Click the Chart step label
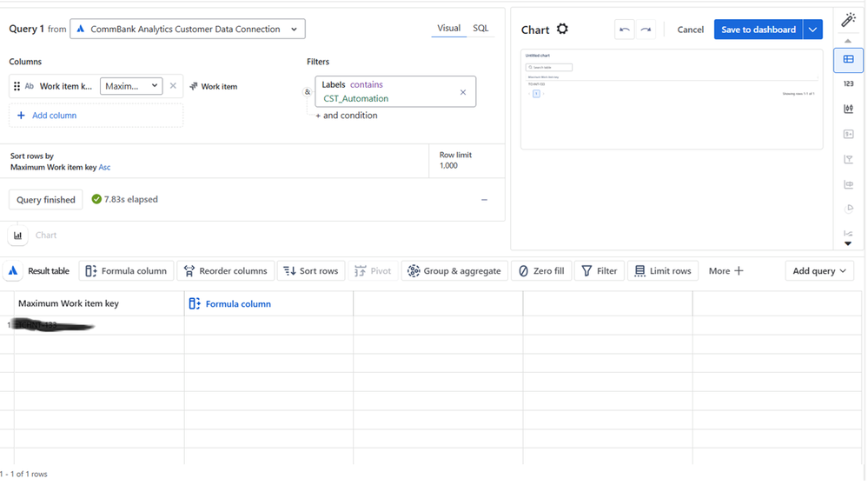The height and width of the screenshot is (485, 868). coord(46,236)
